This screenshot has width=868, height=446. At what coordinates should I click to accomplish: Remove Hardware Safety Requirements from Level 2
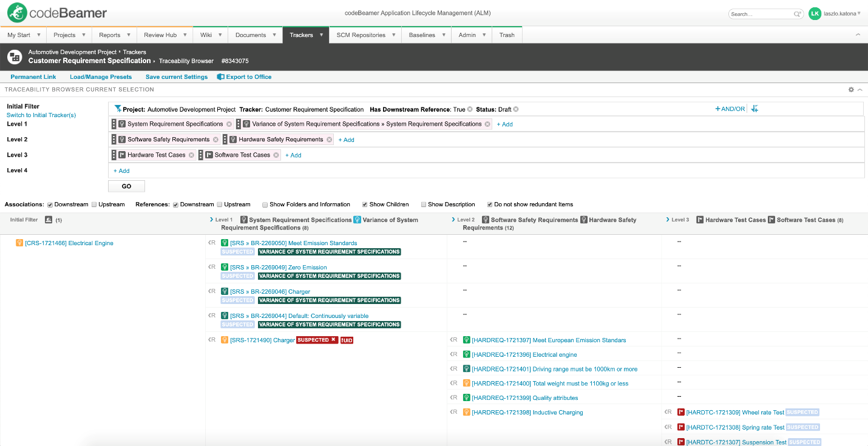pyautogui.click(x=330, y=140)
